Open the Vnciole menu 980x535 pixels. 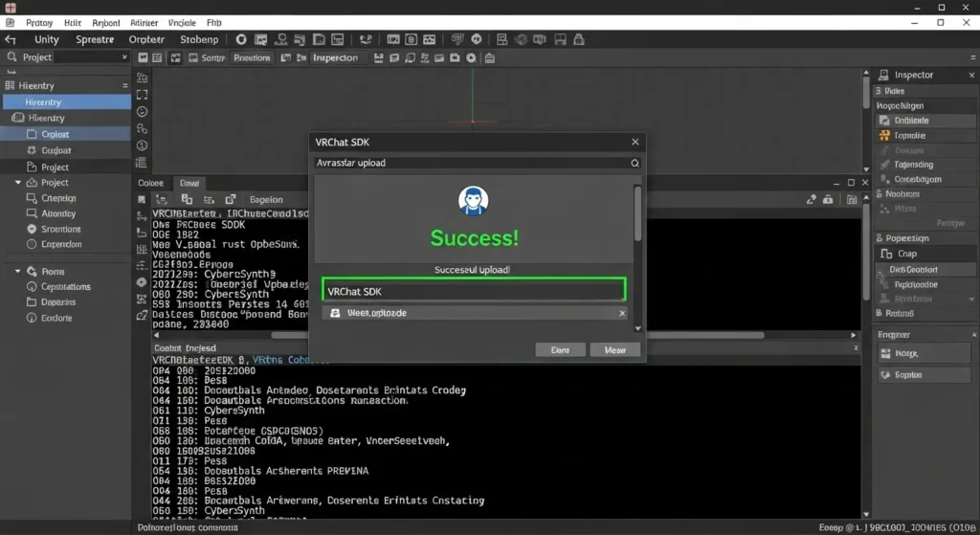coord(182,23)
